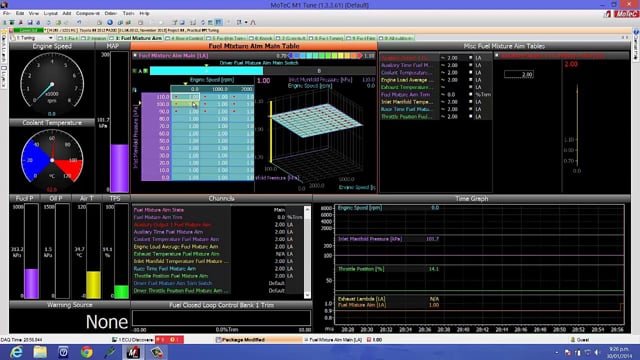Select Race Time Fuel Mixture row in misc tables
640x360 pixels.
coord(436,109)
